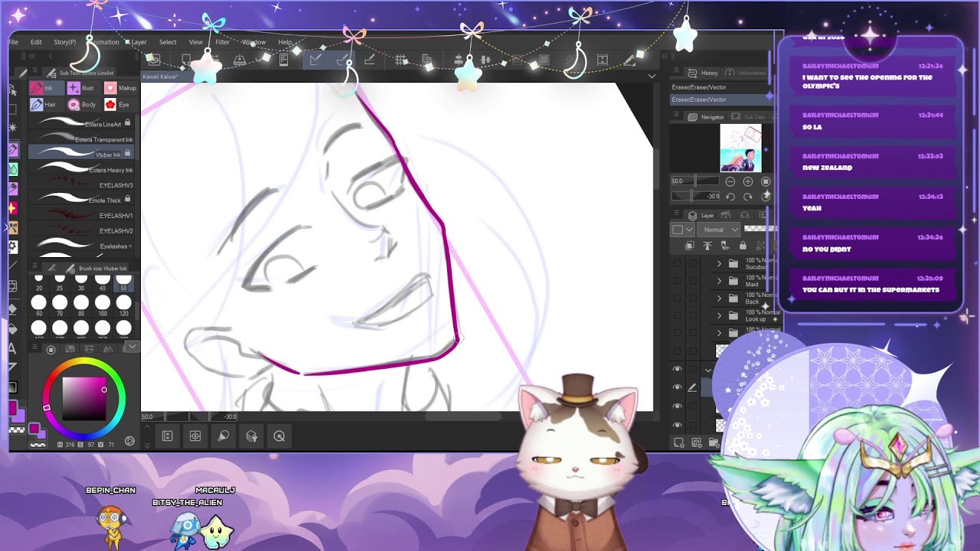Image resolution: width=980 pixels, height=551 pixels.
Task: Rotate canvas right in Navigator
Action: point(748,197)
